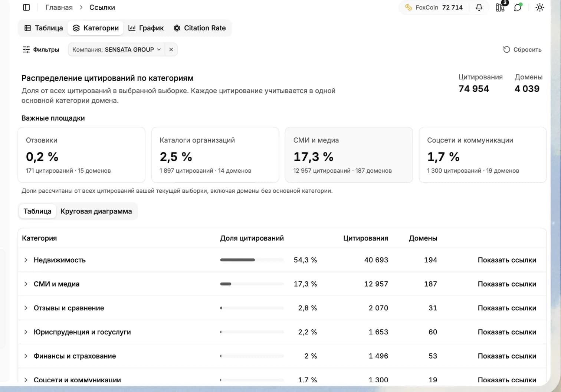Expand the Отзывы и сравнение row
The height and width of the screenshot is (392, 561).
coord(26,308)
